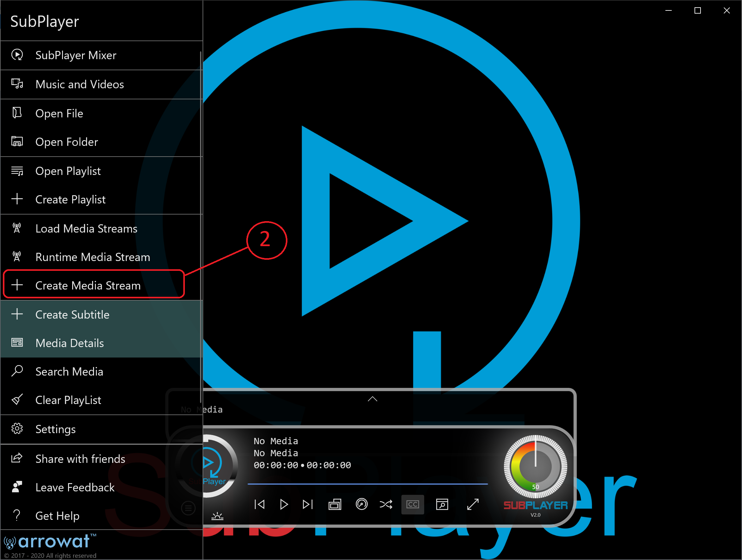Toggle fullscreen with expand arrows icon
This screenshot has width=742, height=560.
pyautogui.click(x=473, y=504)
